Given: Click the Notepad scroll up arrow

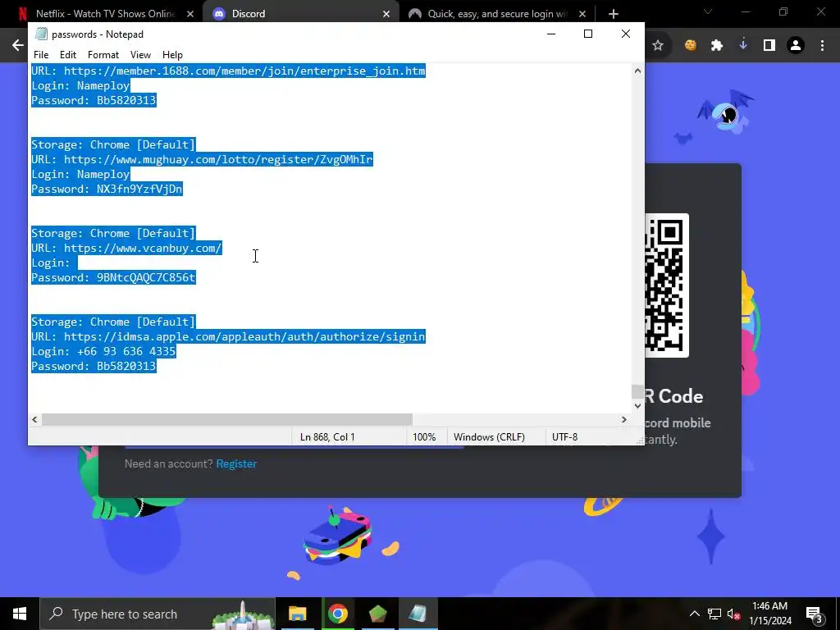Looking at the screenshot, I should tap(637, 71).
